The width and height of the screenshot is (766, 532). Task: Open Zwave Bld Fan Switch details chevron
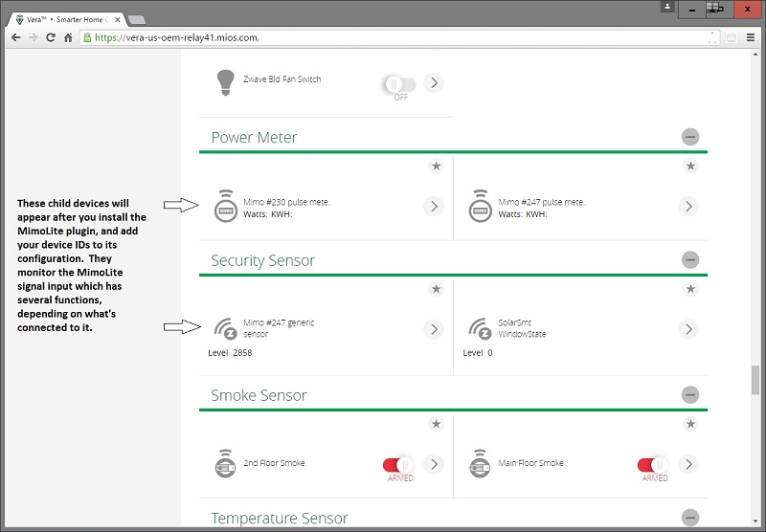pos(434,83)
